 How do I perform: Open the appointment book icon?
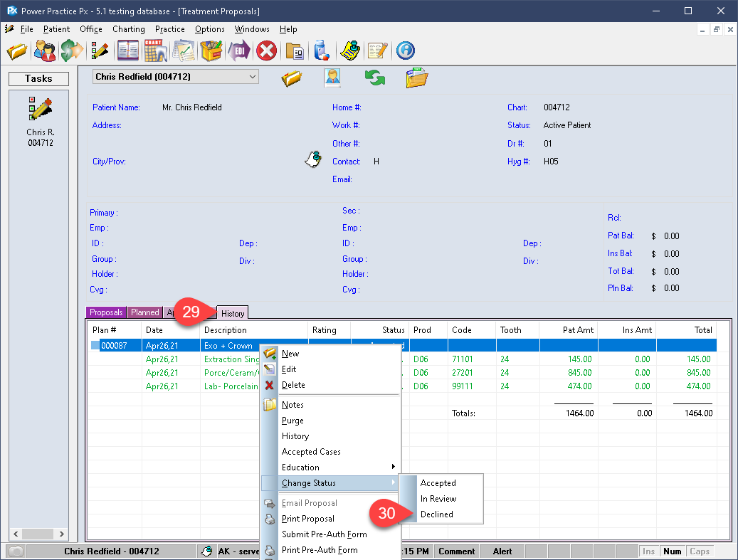(x=127, y=51)
